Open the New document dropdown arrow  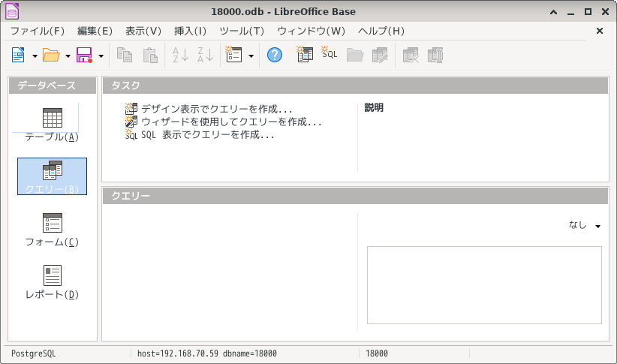click(x=35, y=56)
